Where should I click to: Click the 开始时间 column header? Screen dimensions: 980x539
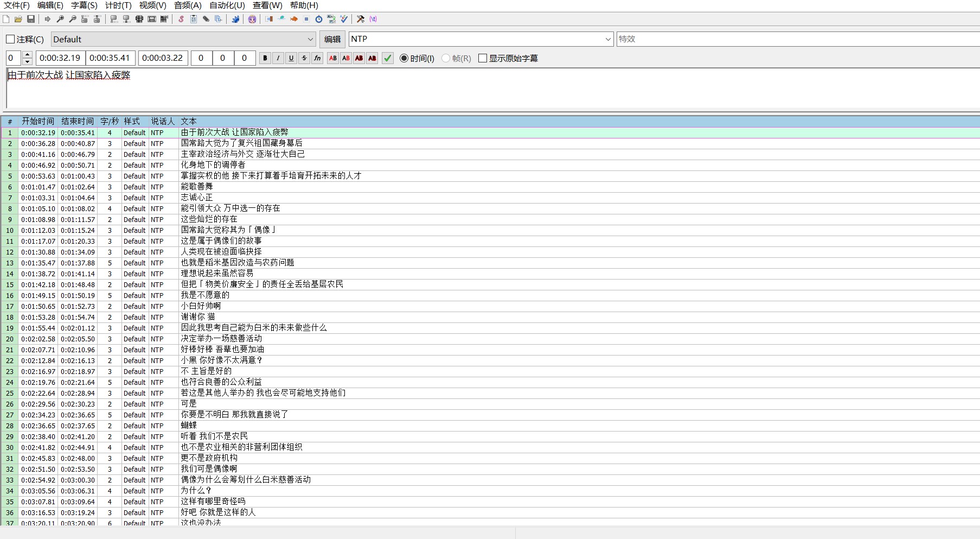38,122
